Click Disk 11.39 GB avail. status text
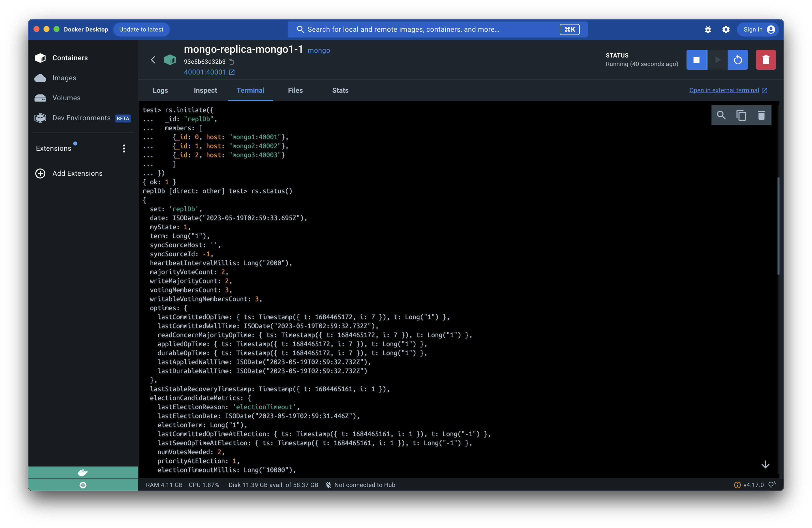Image resolution: width=812 pixels, height=528 pixels. coord(273,485)
